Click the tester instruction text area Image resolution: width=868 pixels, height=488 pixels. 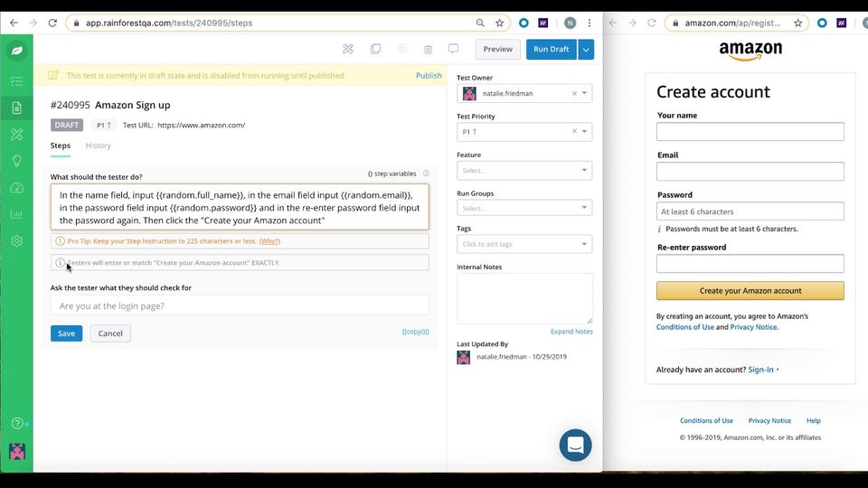coord(240,208)
